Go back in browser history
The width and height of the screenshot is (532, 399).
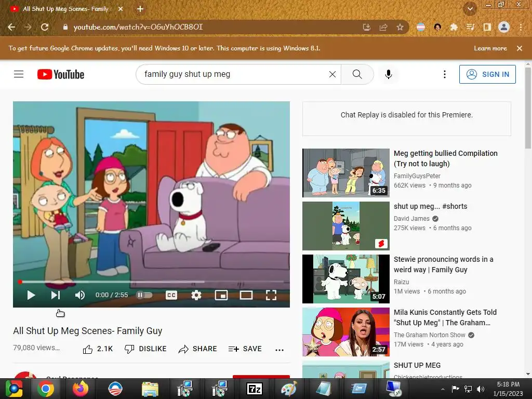[x=11, y=27]
